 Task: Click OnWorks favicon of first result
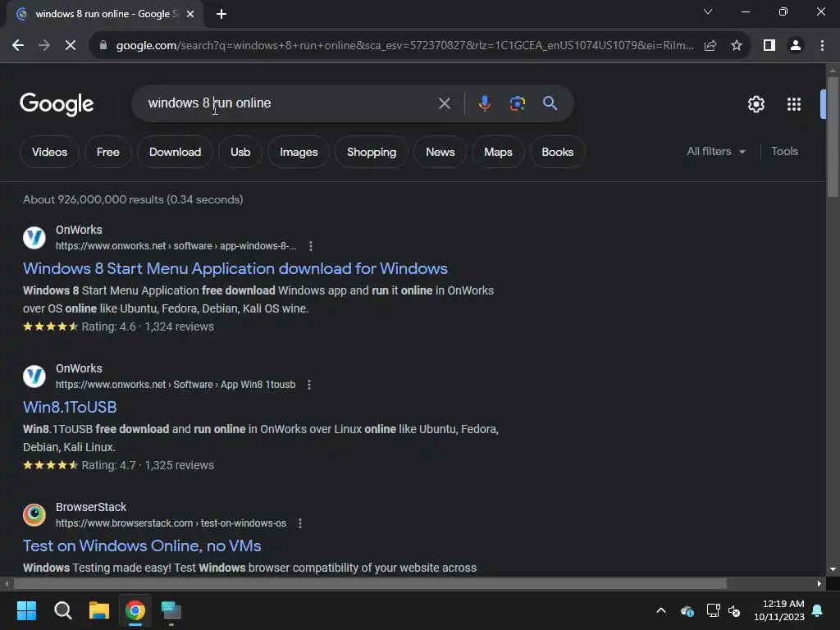coord(34,237)
